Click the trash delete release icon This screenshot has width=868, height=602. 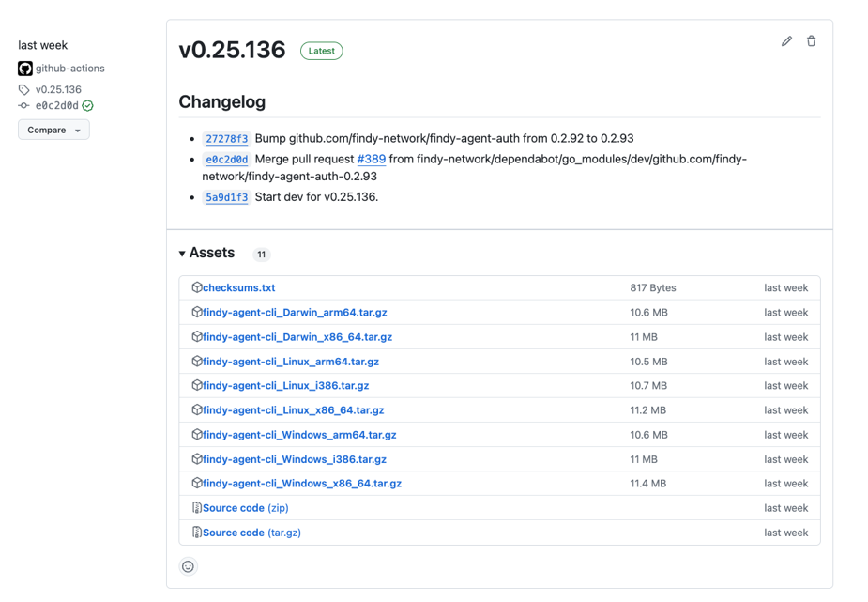(811, 41)
